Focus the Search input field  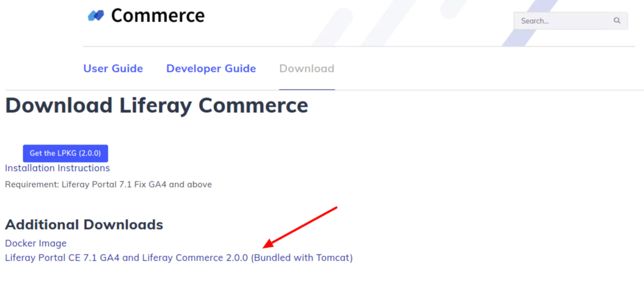pyautogui.click(x=570, y=20)
